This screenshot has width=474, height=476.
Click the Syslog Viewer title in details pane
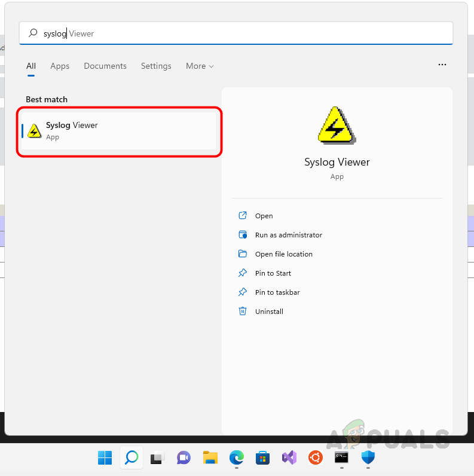pyautogui.click(x=337, y=162)
